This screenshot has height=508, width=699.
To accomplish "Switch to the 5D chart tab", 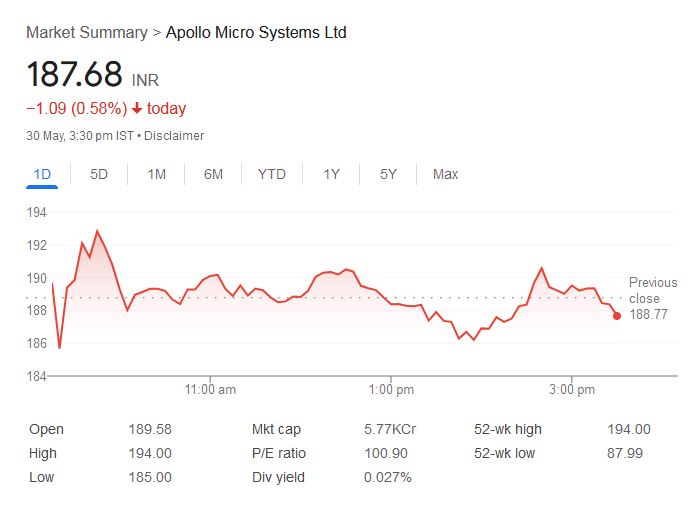I will pos(99,174).
